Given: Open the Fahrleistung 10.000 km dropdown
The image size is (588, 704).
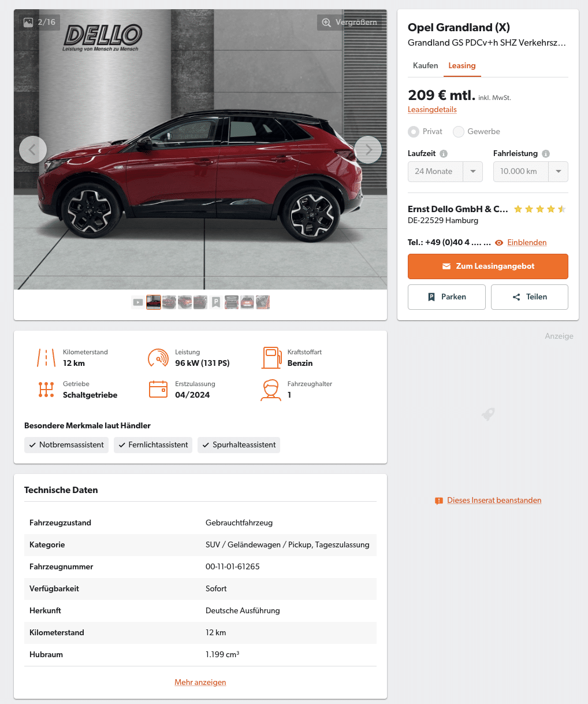Looking at the screenshot, I should pos(531,172).
